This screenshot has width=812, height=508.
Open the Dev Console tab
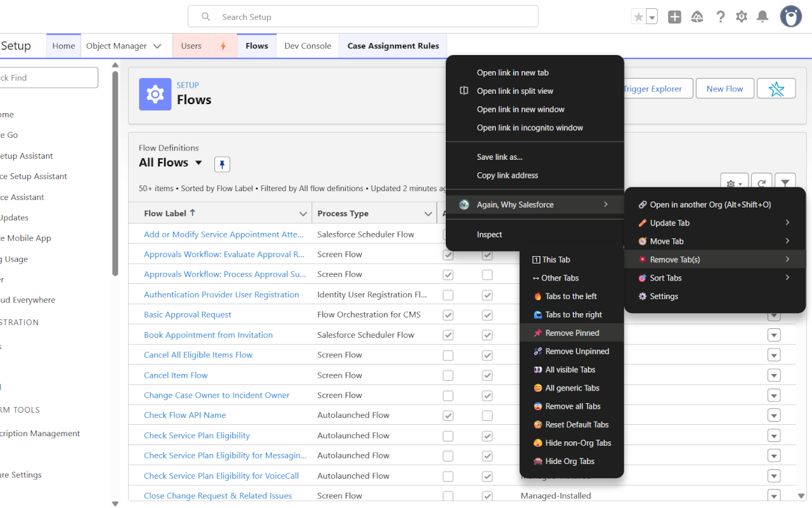pos(308,46)
